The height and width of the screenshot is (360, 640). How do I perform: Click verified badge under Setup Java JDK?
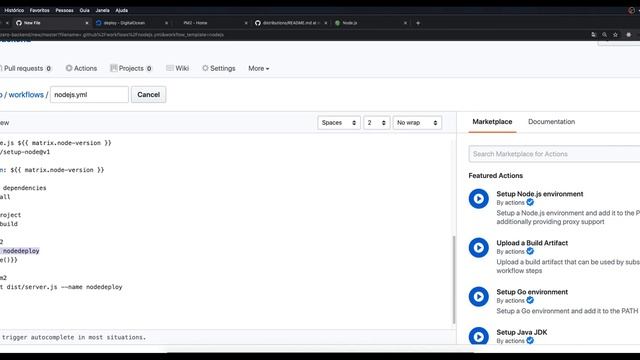coord(530,341)
